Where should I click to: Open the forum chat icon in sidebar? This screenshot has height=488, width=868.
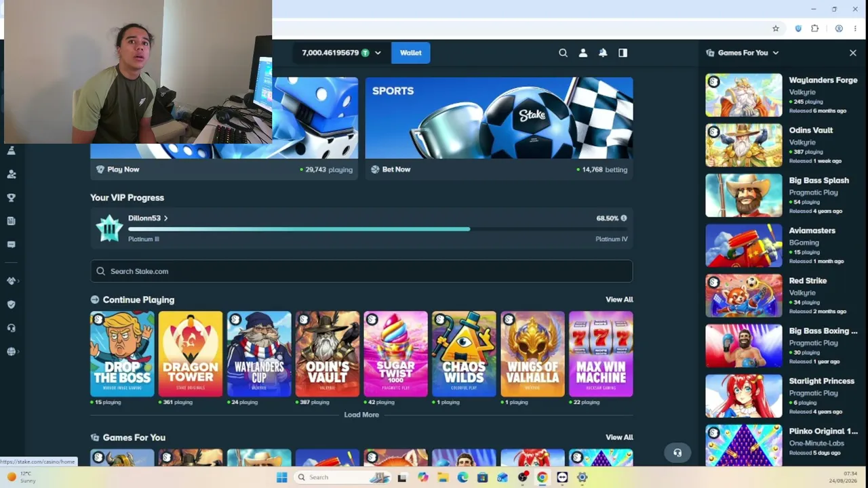[12, 245]
